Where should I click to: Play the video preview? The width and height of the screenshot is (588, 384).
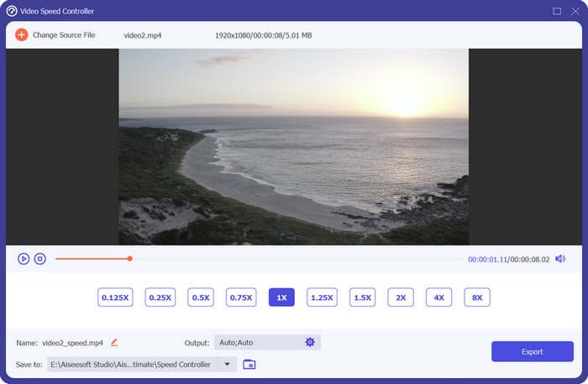click(24, 259)
